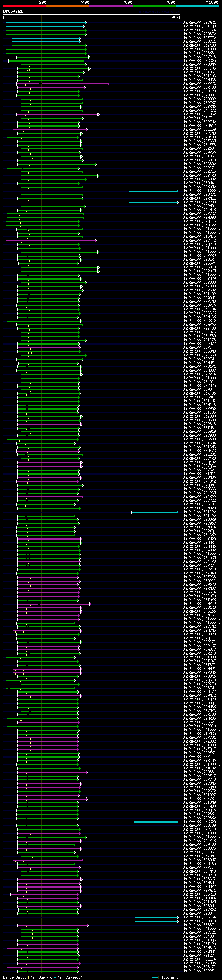The height and width of the screenshot is (980, 222).
Task: Click the red 20% identity legend segment
Action: [25, 6]
